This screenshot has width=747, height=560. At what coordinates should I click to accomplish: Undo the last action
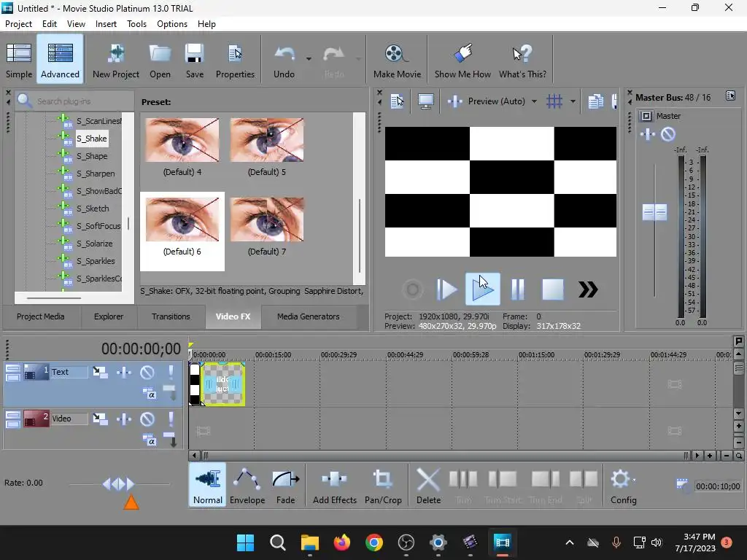pos(284,60)
